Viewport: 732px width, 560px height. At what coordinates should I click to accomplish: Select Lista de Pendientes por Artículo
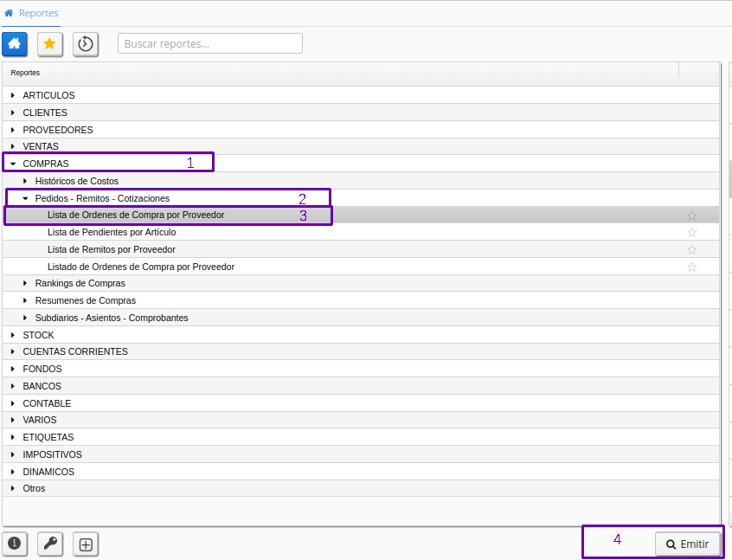(x=361, y=232)
